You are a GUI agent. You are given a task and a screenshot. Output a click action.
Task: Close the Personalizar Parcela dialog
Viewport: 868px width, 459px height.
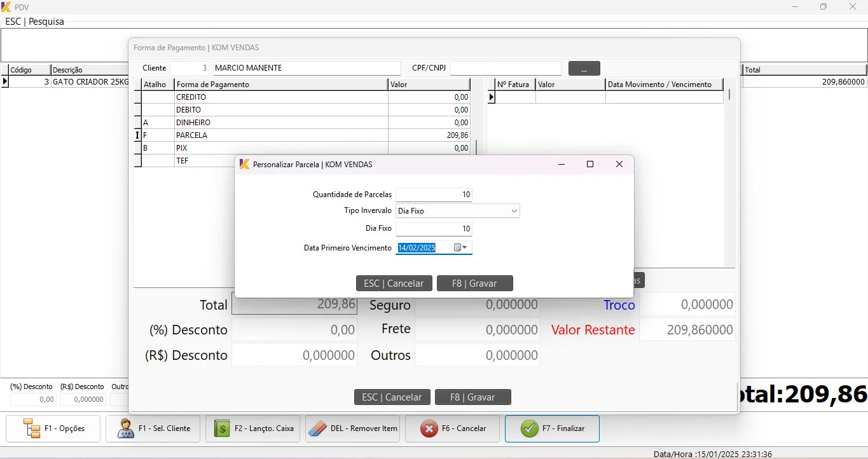pos(619,164)
